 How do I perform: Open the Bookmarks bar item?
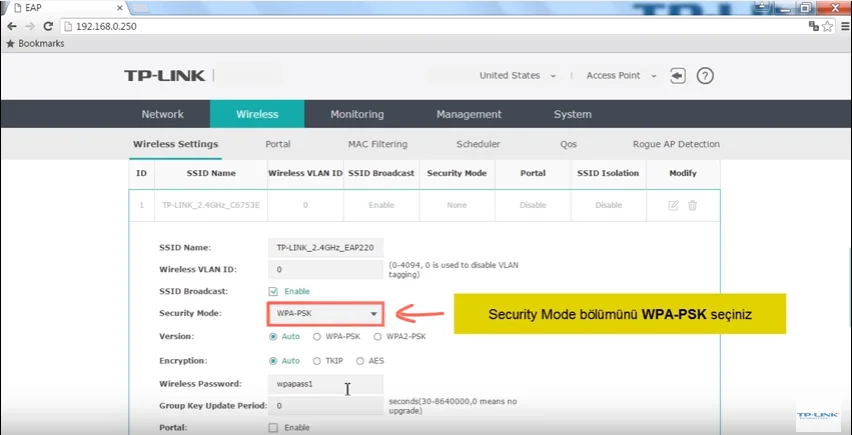click(x=35, y=44)
